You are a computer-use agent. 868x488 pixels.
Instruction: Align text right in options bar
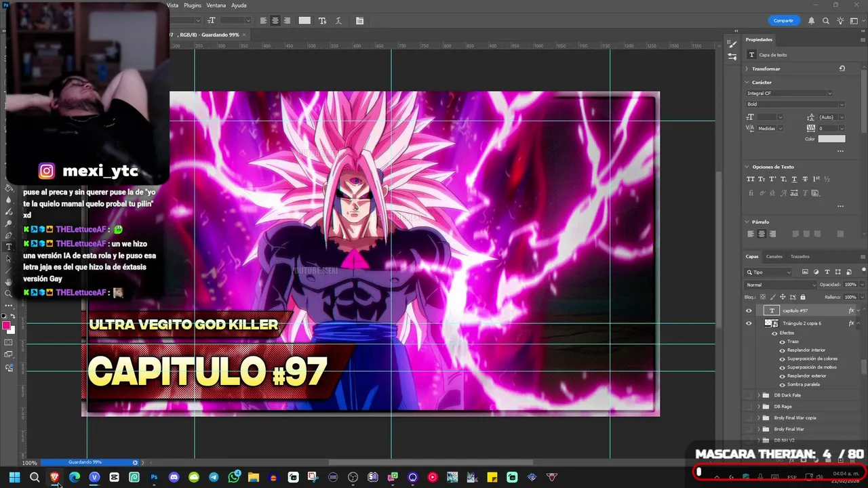(x=287, y=20)
